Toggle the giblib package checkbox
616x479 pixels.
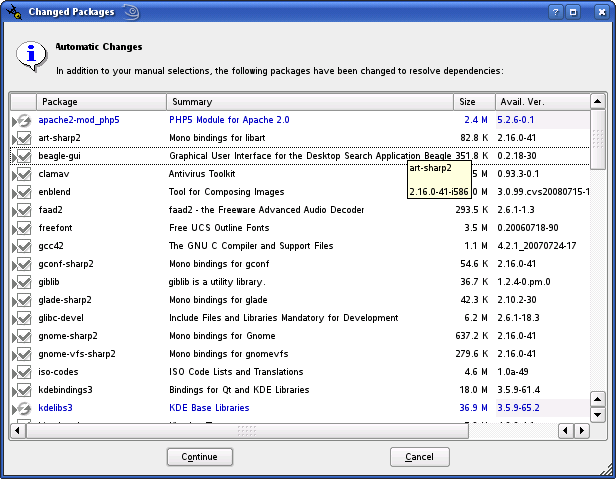24,282
